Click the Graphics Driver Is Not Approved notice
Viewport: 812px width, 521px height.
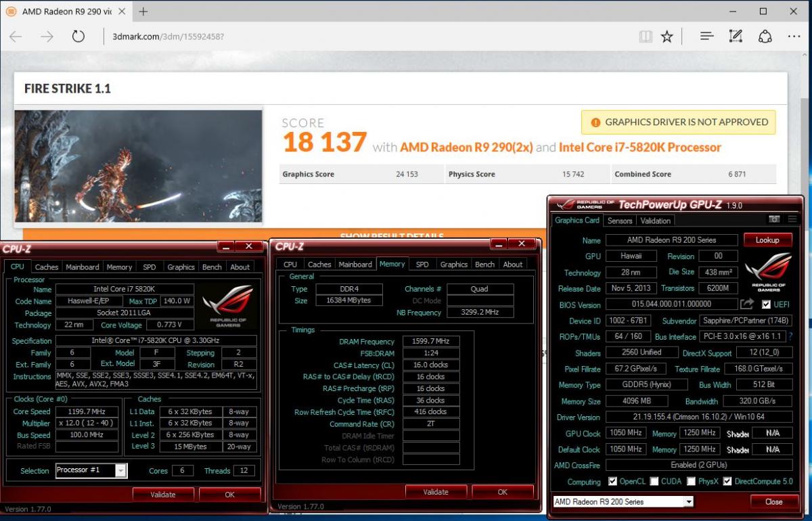(x=679, y=122)
